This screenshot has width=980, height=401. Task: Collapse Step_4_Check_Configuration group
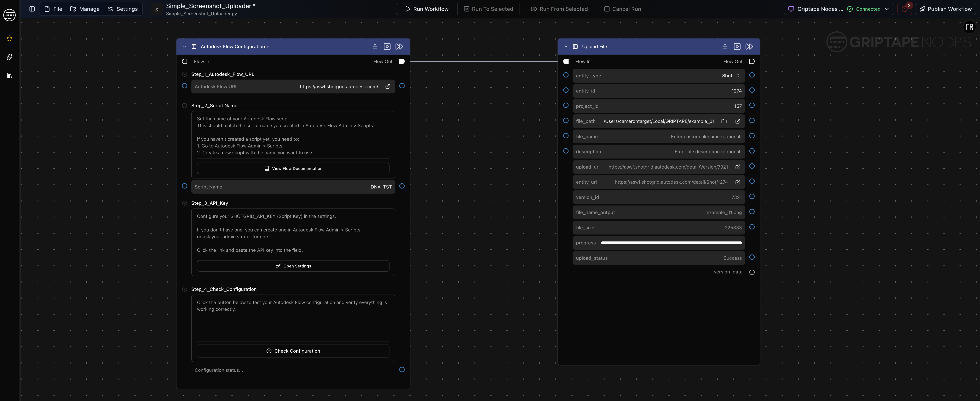185,289
